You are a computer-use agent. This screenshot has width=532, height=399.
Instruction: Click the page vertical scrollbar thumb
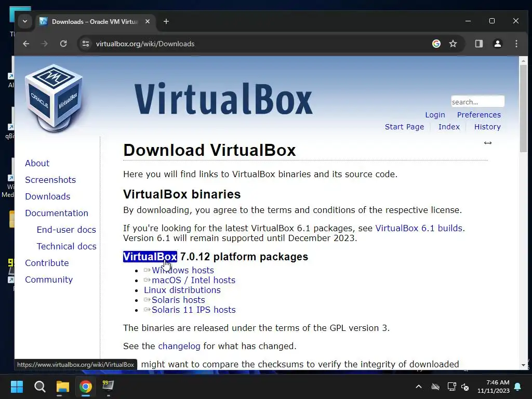pyautogui.click(x=523, y=109)
